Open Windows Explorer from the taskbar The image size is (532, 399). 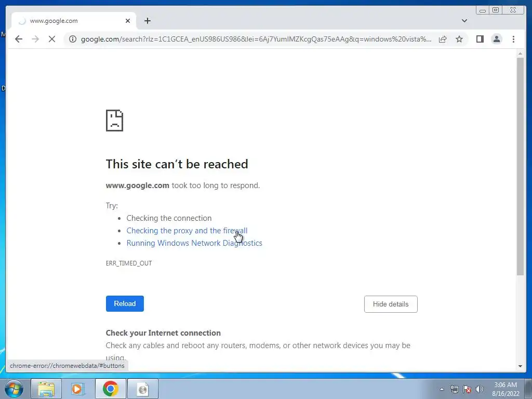46,389
